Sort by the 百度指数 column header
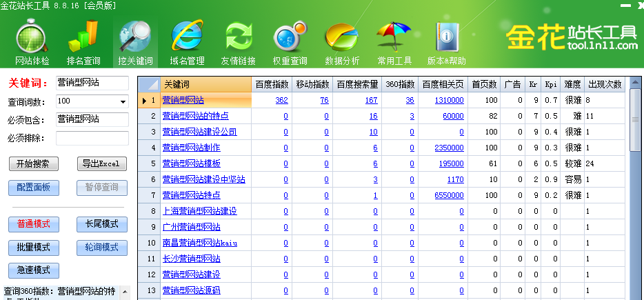The height and width of the screenshot is (300, 644). (272, 84)
